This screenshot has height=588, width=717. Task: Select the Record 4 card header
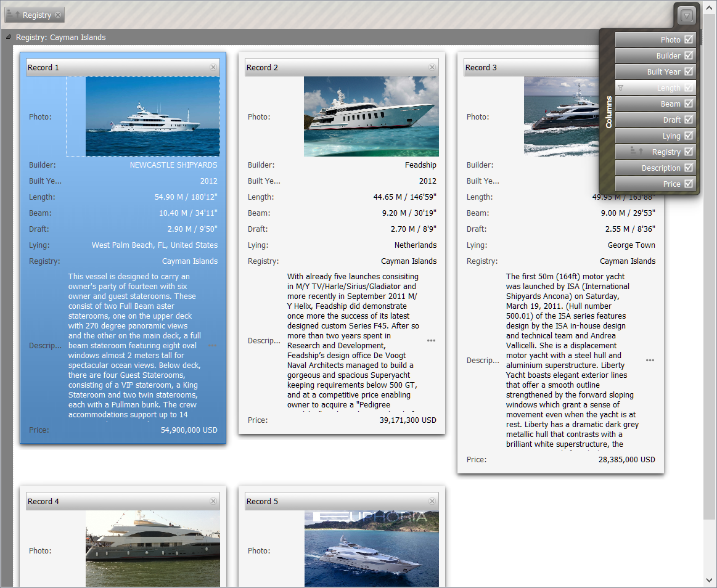[123, 501]
